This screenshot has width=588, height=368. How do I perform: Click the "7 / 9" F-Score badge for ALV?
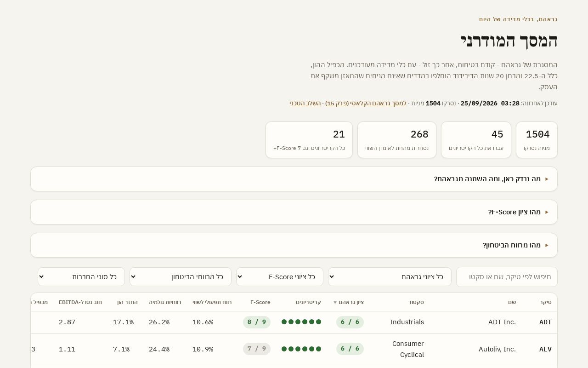(x=257, y=349)
